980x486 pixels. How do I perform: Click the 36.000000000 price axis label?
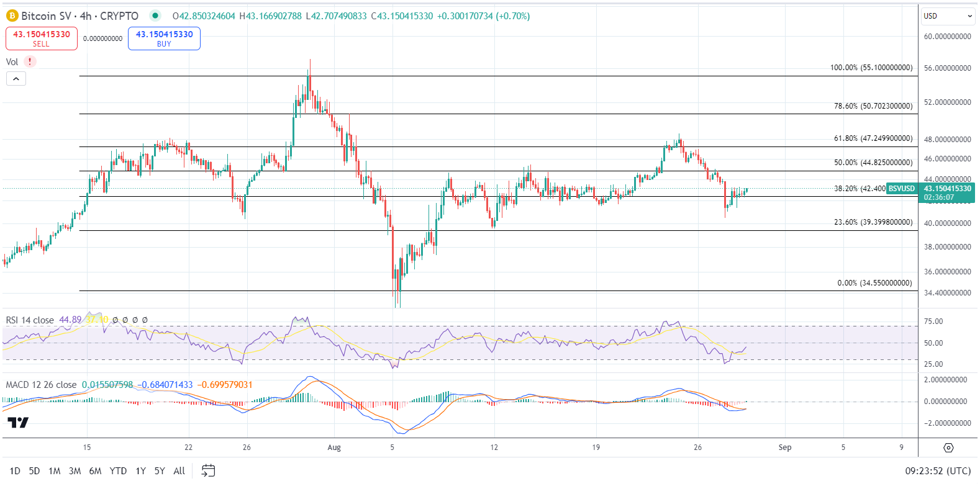[948, 272]
